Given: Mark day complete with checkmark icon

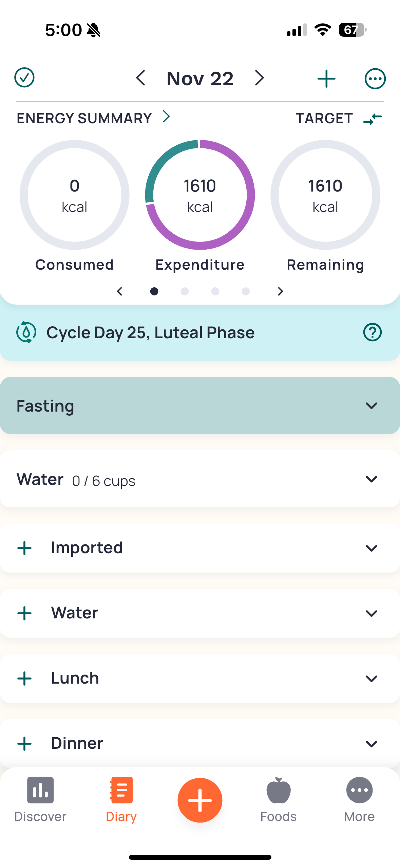Looking at the screenshot, I should pos(24,78).
